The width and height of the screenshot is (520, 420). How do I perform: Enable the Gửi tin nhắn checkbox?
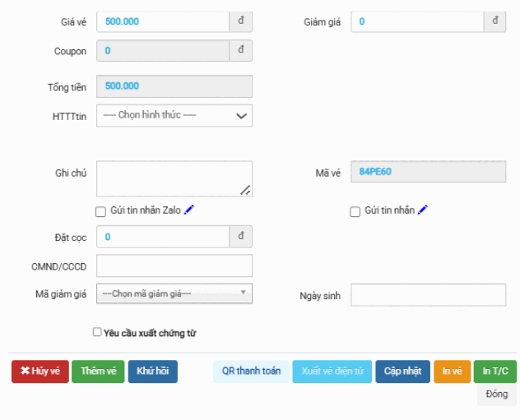[355, 211]
